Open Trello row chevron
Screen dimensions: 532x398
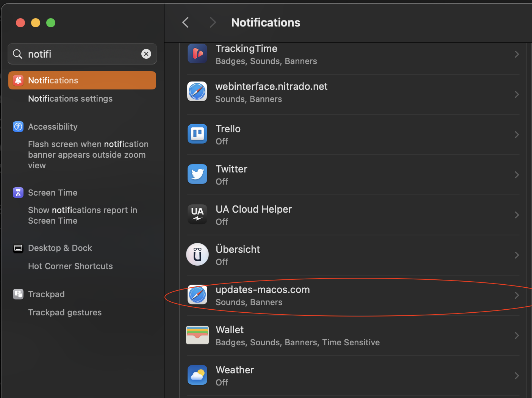click(x=517, y=135)
